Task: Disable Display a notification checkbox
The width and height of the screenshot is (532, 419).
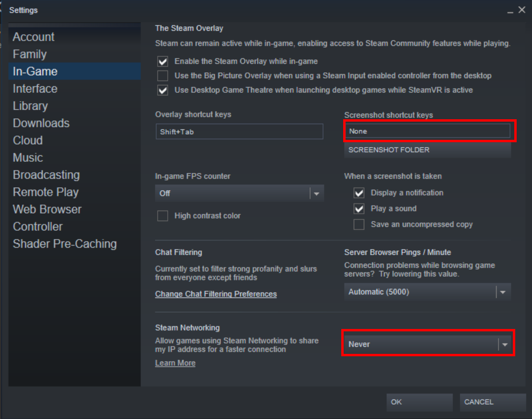Action: pyautogui.click(x=359, y=193)
